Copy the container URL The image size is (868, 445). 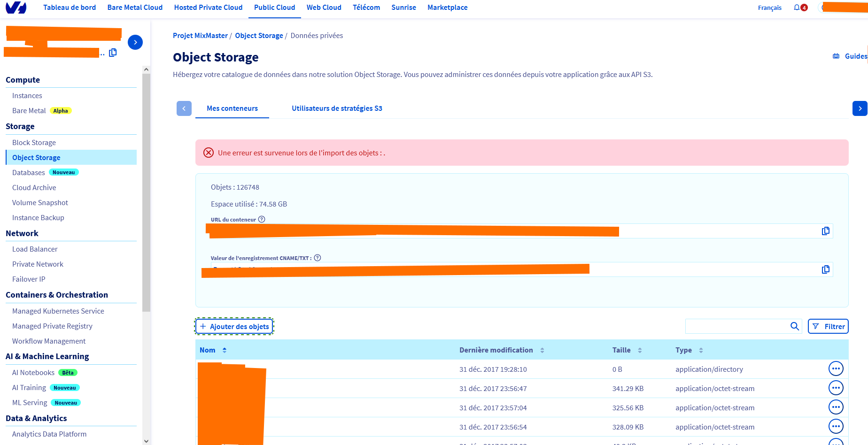825,231
